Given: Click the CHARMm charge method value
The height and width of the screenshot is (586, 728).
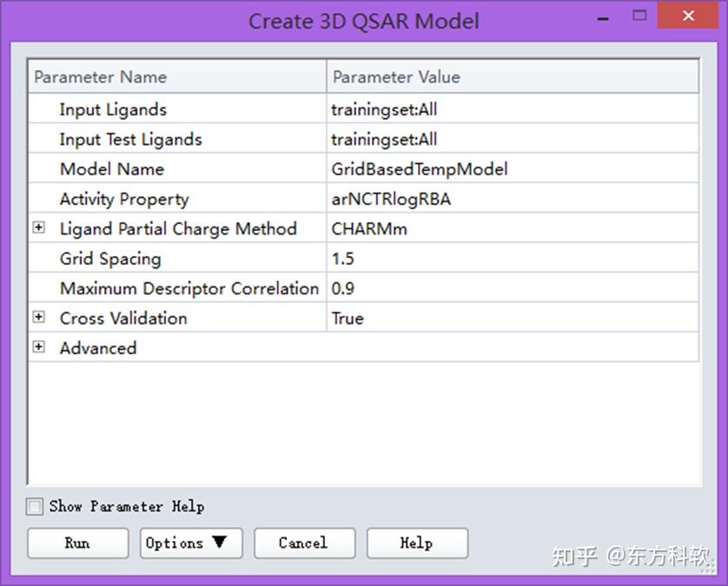Looking at the screenshot, I should (513, 228).
